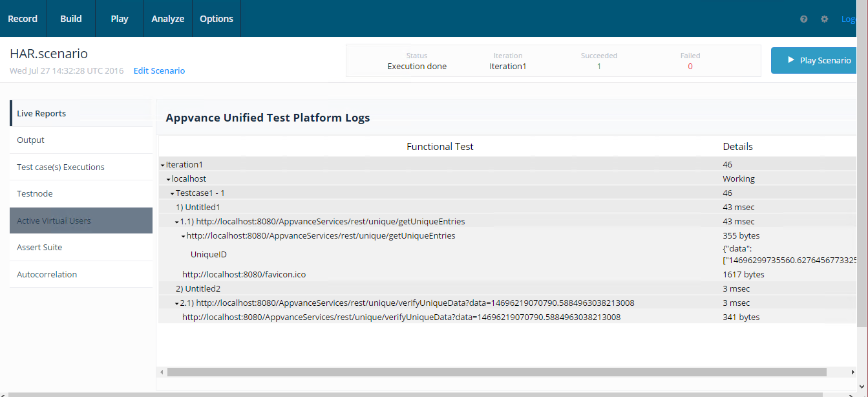Screen dimensions: 868x397
Task: Collapse the Iteration1 tree node
Action: click(163, 165)
